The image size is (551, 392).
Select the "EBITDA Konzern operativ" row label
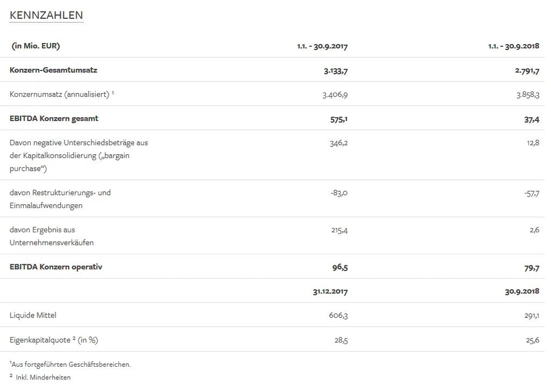pyautogui.click(x=56, y=267)
